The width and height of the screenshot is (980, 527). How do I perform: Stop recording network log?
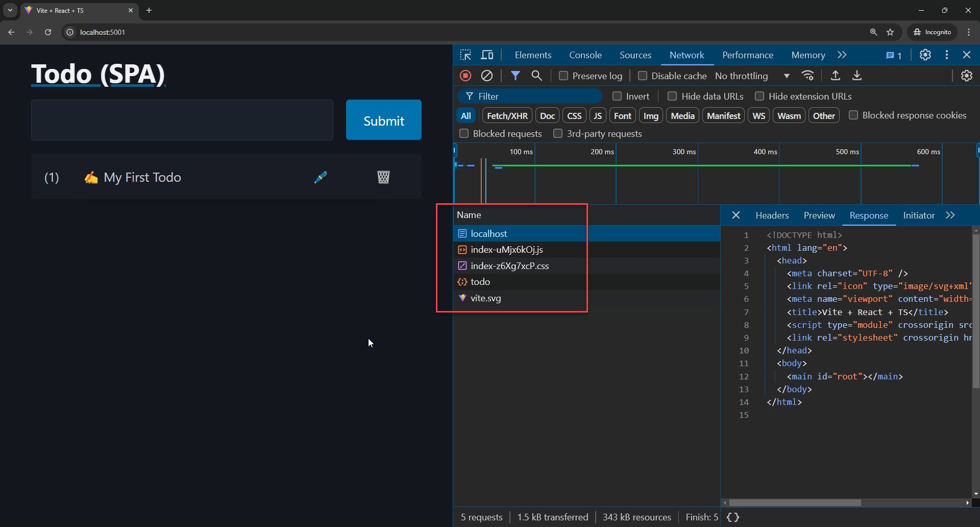465,76
